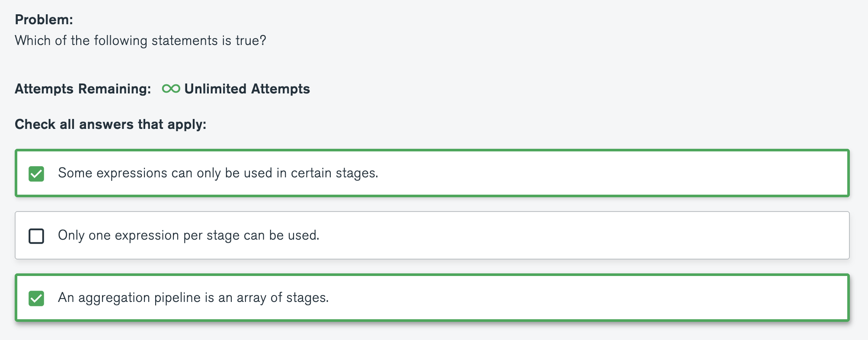Click the 'Problem:' heading

pyautogui.click(x=44, y=19)
